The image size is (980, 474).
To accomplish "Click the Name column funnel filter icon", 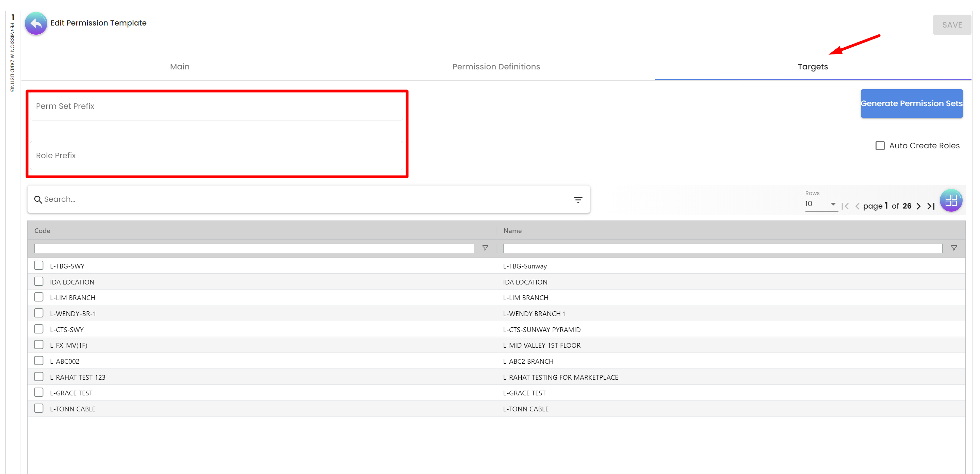I will [954, 248].
